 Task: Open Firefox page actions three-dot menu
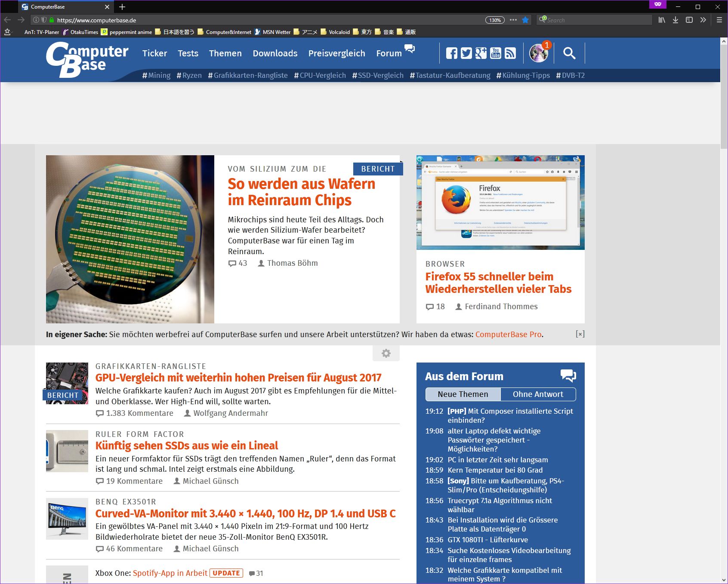pyautogui.click(x=513, y=20)
